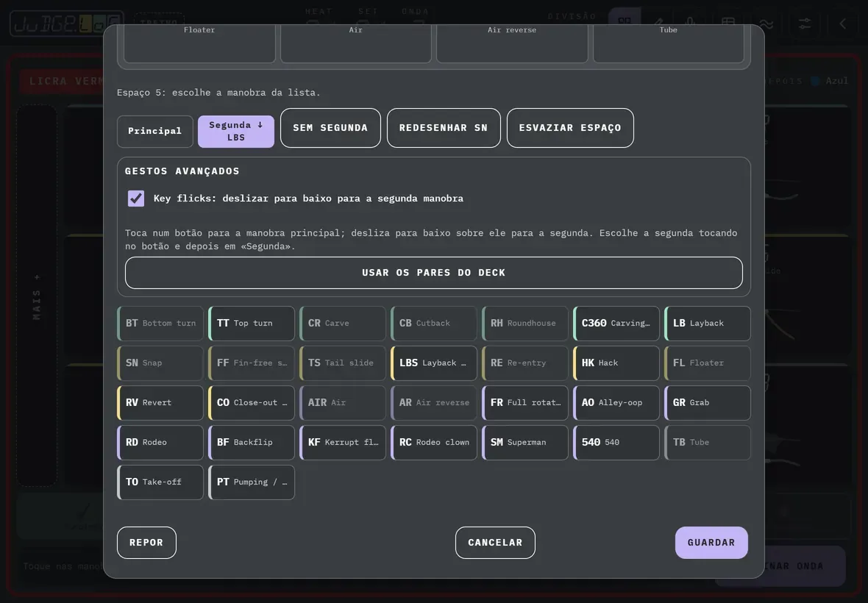This screenshot has height=603, width=868.
Task: Pick the KF Kerrupt flip key
Action: tap(343, 443)
